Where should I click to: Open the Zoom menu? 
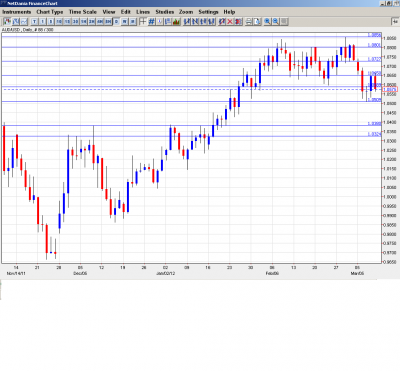[186, 12]
